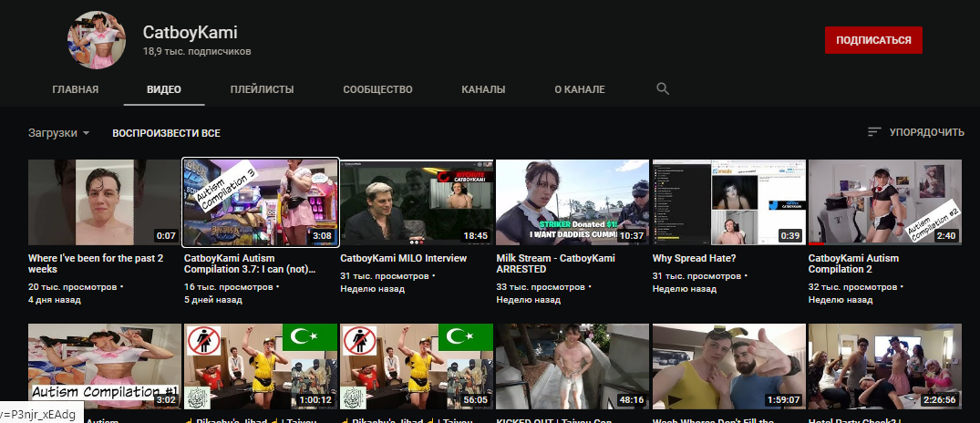The width and height of the screenshot is (980, 423).
Task: Go to the КАНАЛЫ tab
Action: 483,89
